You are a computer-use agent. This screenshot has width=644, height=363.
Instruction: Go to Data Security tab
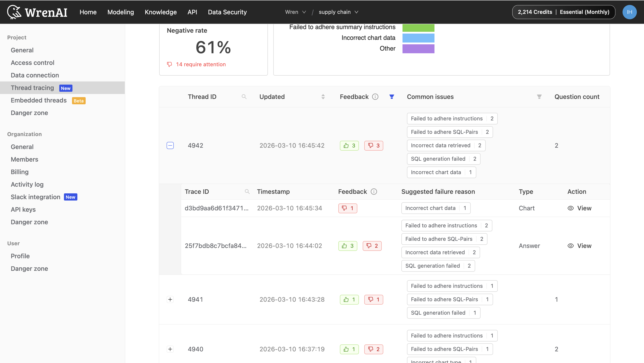click(x=227, y=12)
